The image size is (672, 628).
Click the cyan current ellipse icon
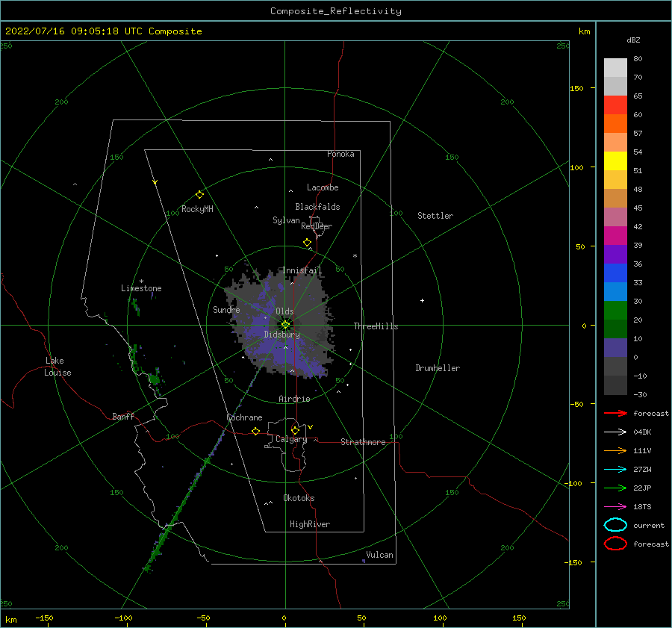point(615,525)
